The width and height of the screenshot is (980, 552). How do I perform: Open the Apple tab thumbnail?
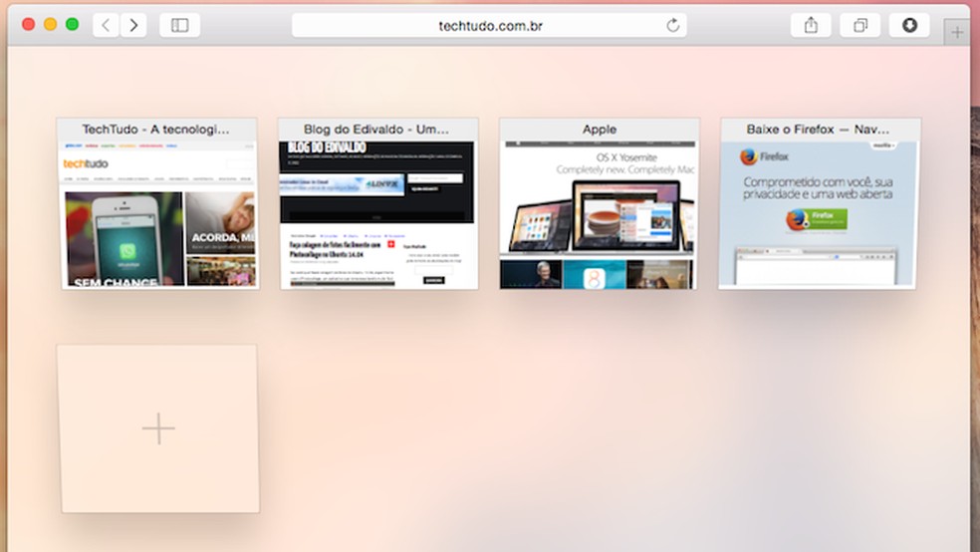[x=600, y=204]
